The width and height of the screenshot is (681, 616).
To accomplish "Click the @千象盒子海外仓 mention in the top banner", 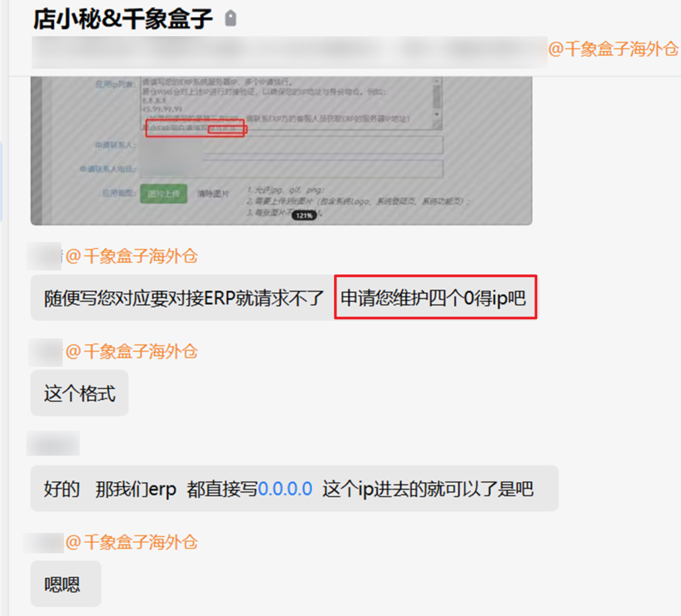I will [x=613, y=49].
